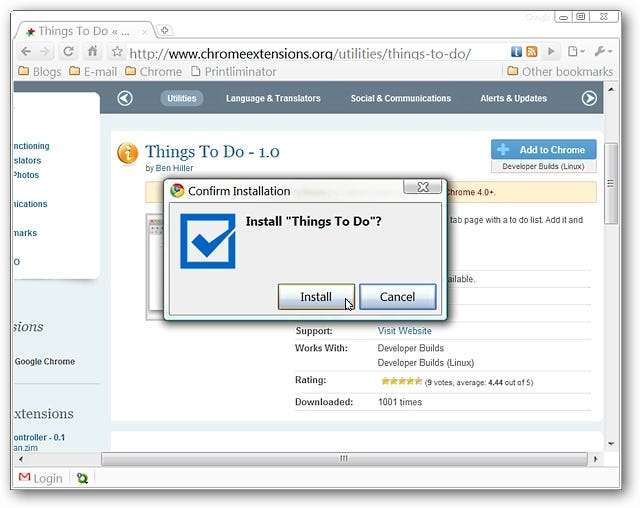Bookmark this page with the star icon
The image size is (640, 508).
pyautogui.click(x=117, y=51)
